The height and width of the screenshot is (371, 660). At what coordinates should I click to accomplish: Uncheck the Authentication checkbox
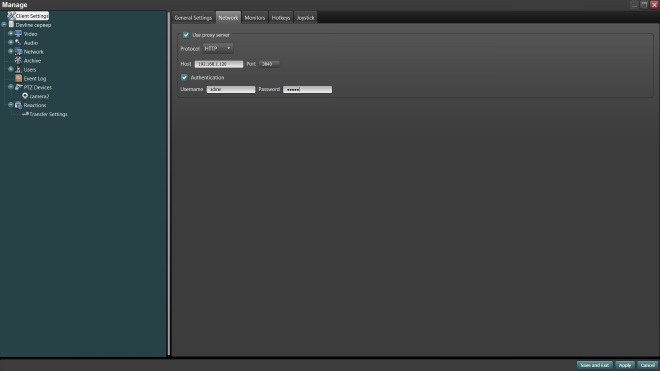point(184,77)
